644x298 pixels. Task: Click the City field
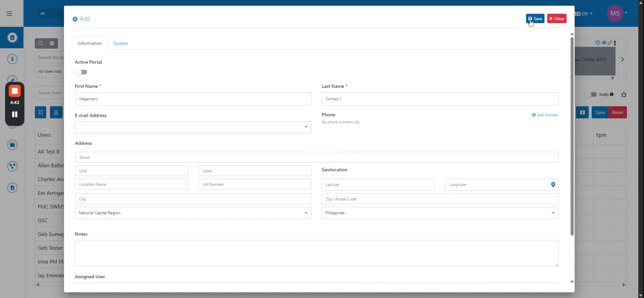[193, 199]
